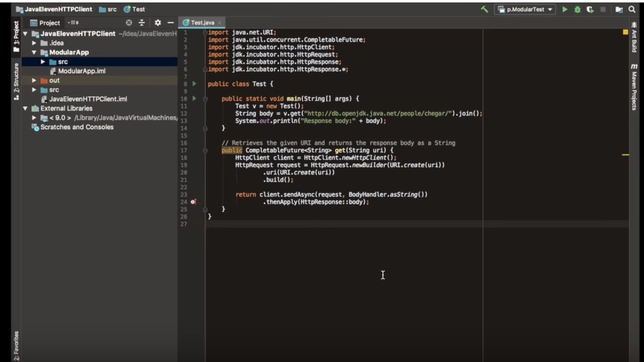Toggle the fold marker on the imports at line 1
The width and height of the screenshot is (644, 362).
(205, 32)
